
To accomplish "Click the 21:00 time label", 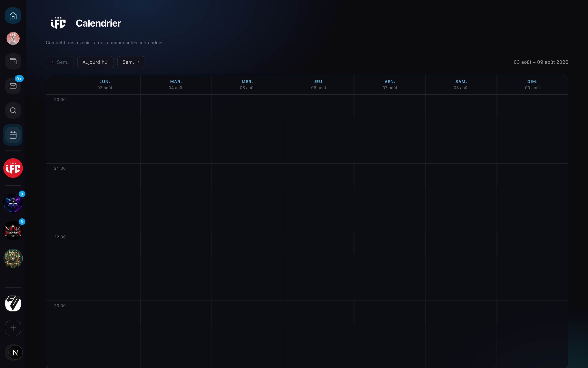I will tap(60, 168).
